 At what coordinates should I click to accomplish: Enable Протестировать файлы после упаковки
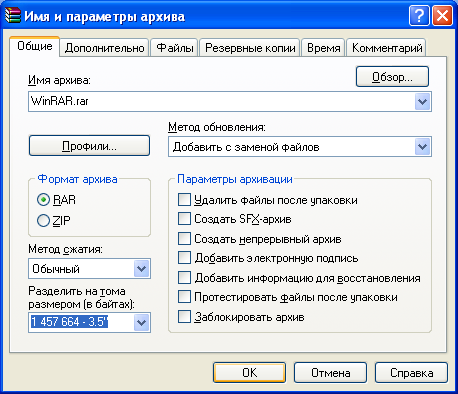point(184,297)
